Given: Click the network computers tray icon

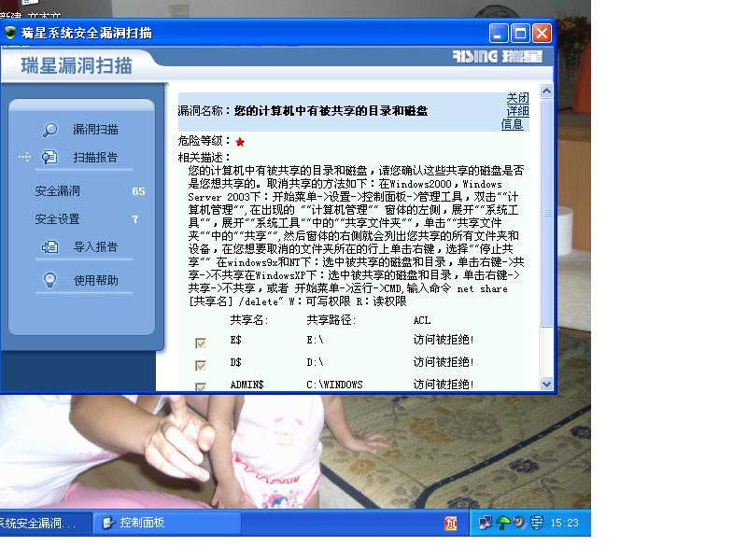Looking at the screenshot, I should pos(485,523).
